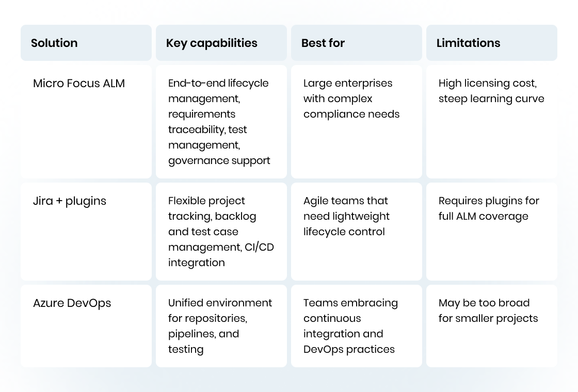The height and width of the screenshot is (392, 578).
Task: Select the CI/CD integration text
Action: click(x=221, y=255)
